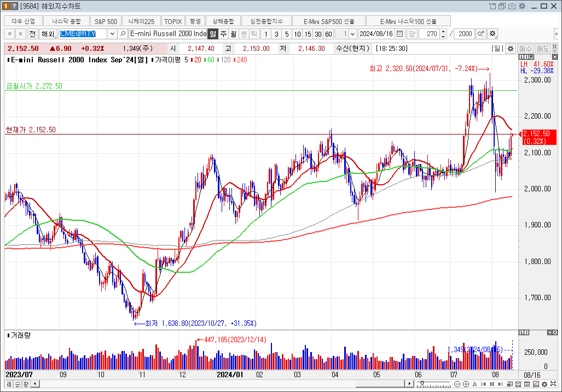Open chart settings gear beside 2000 field
The image size is (562, 392).
pos(493,34)
